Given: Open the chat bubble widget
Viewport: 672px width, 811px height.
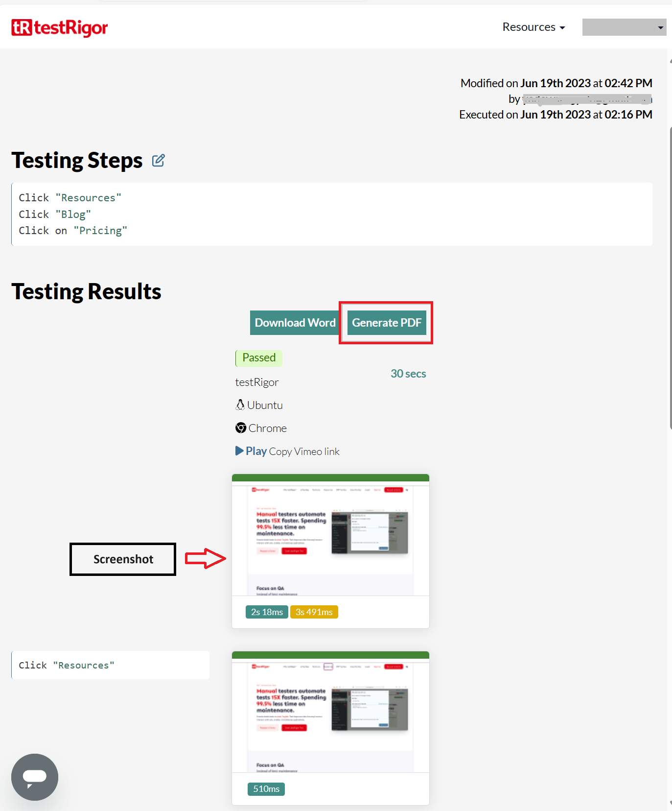Looking at the screenshot, I should 35,777.
